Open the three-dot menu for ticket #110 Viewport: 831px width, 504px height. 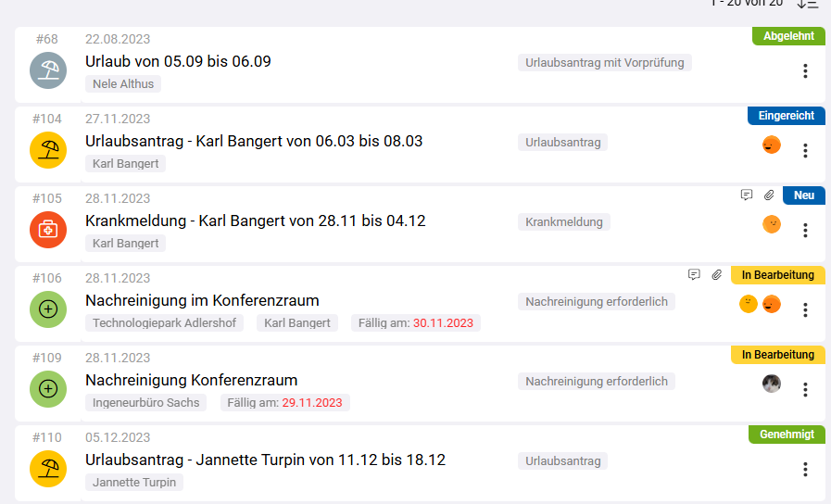pyautogui.click(x=805, y=469)
